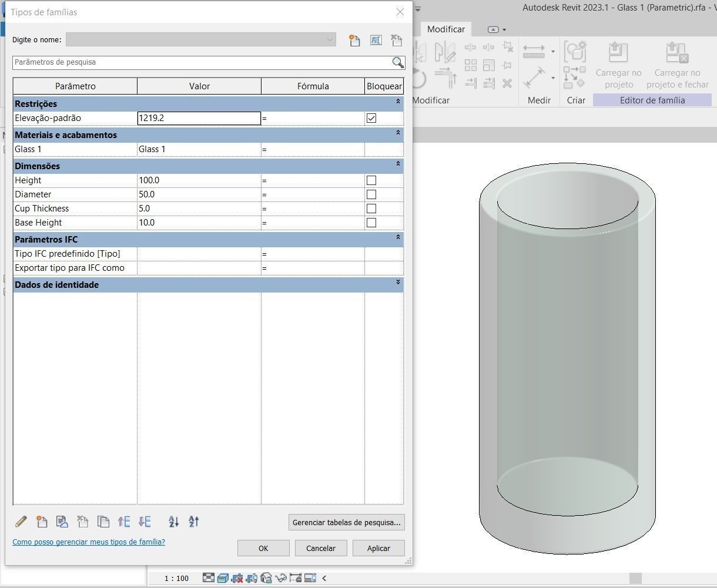Select the Modificar ribbon tab
This screenshot has width=717, height=588.
click(445, 29)
